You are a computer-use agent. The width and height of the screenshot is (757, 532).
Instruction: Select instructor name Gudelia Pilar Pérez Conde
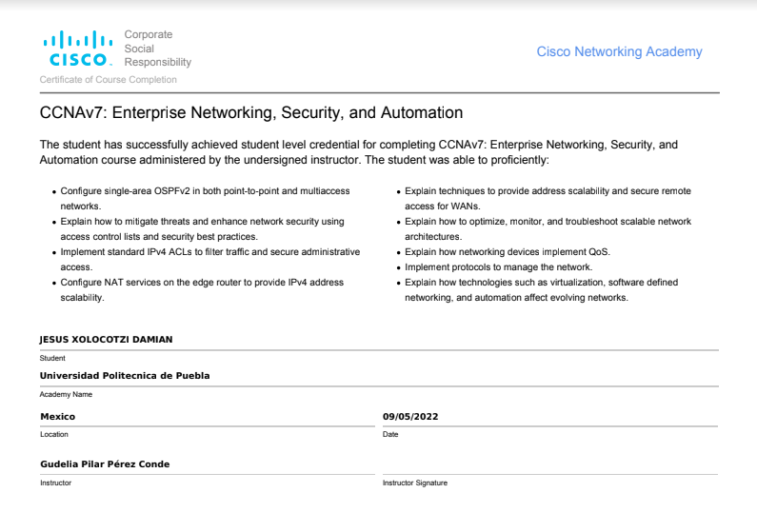pyautogui.click(x=105, y=464)
